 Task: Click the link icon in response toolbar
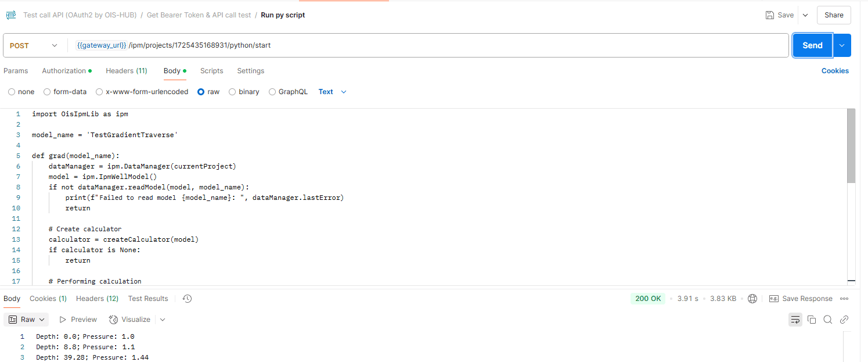[x=844, y=320]
